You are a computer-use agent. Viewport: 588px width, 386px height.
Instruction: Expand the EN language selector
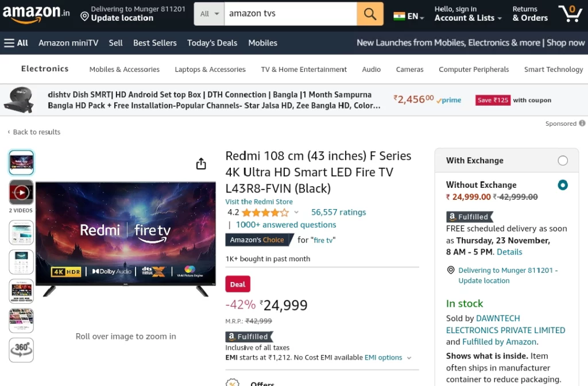tap(409, 16)
